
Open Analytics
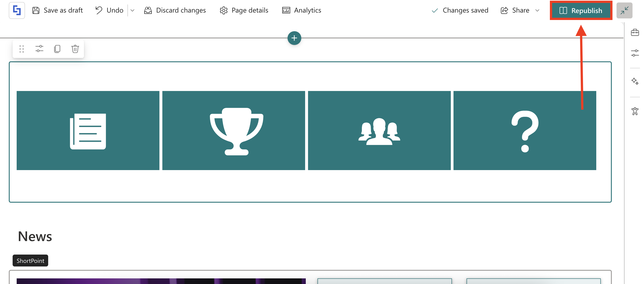pos(302,10)
